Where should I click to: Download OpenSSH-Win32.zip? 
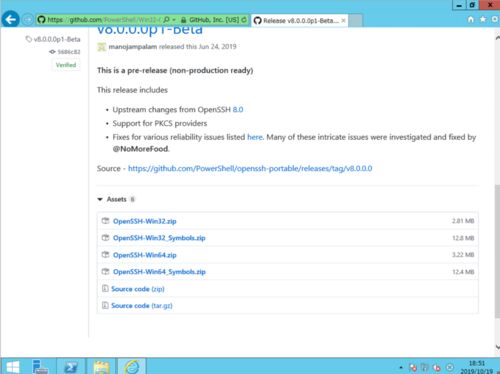145,221
